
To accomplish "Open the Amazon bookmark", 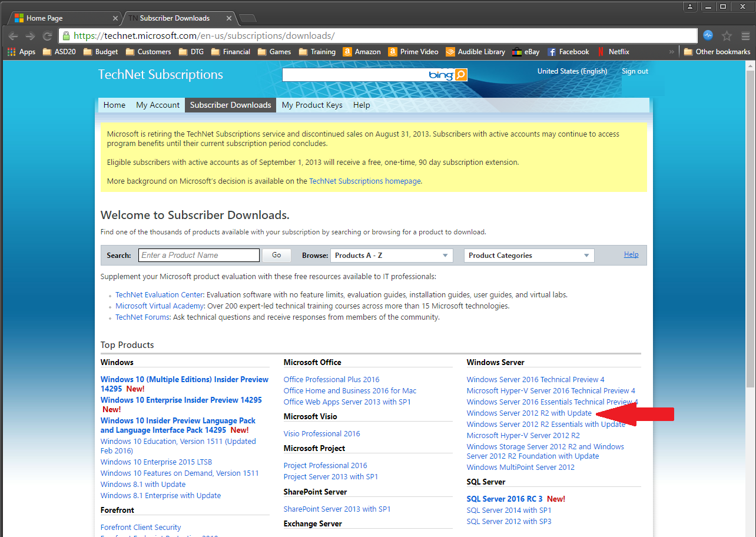I will pyautogui.click(x=362, y=52).
